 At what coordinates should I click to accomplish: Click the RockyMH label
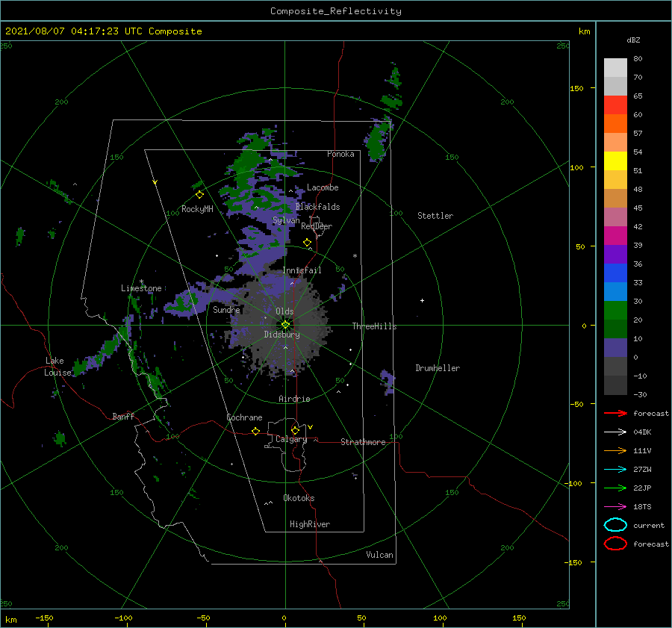[x=197, y=209]
